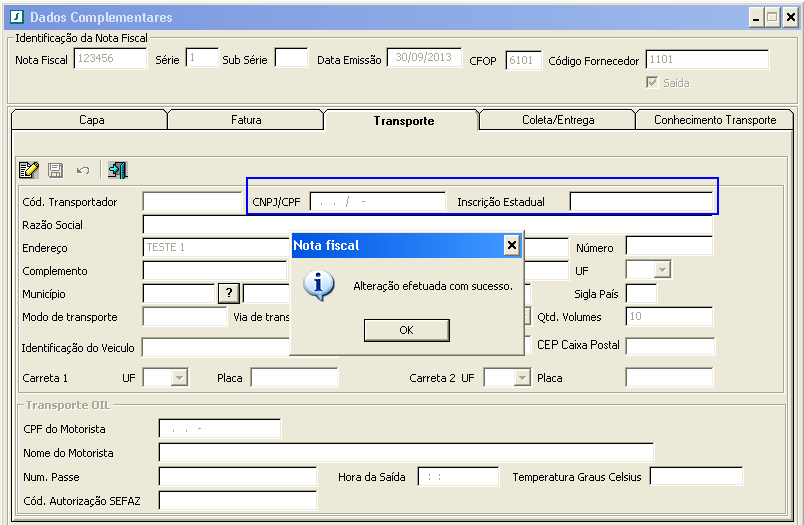
Task: Switch to the Fatura tab
Action: (x=246, y=120)
